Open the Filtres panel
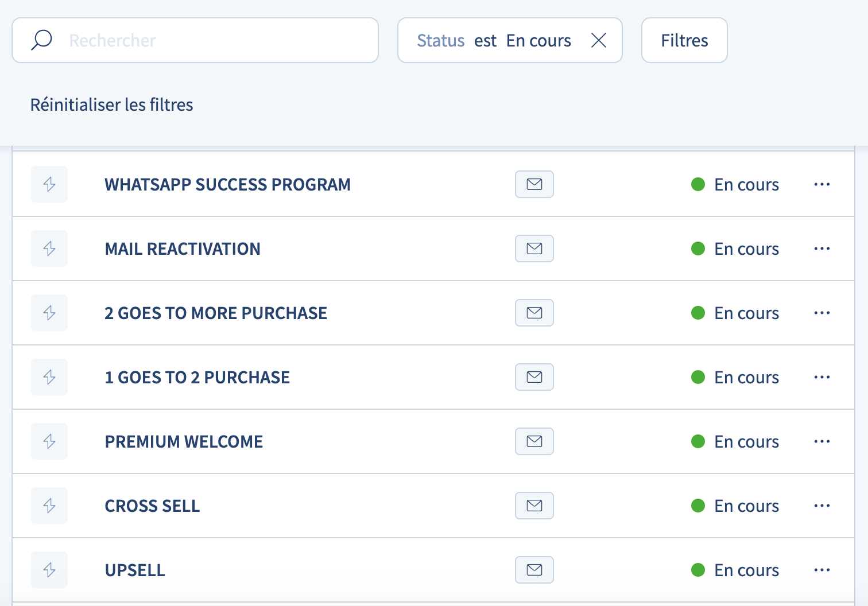 click(x=684, y=40)
